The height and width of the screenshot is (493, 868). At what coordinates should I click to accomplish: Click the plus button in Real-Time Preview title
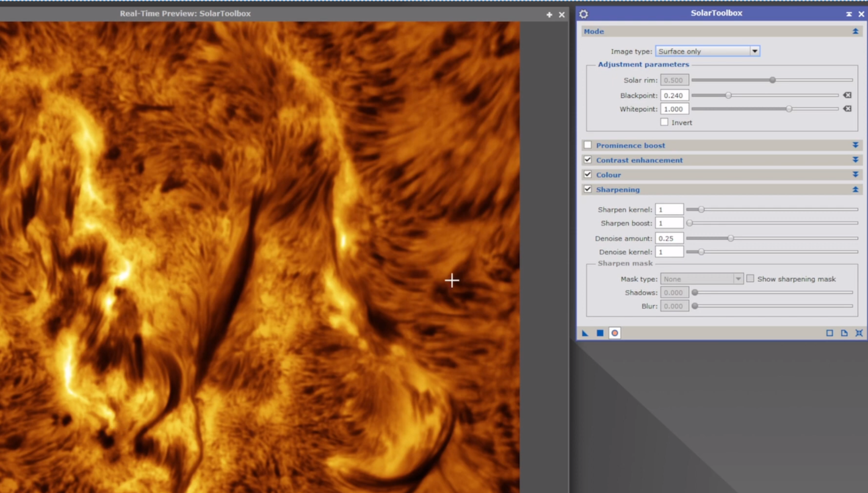pos(549,15)
